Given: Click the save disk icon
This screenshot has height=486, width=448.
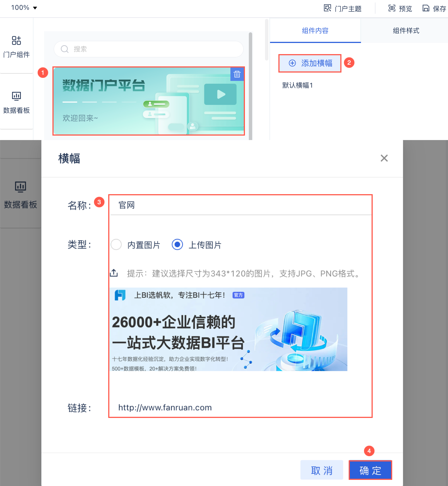Looking at the screenshot, I should coord(426,8).
